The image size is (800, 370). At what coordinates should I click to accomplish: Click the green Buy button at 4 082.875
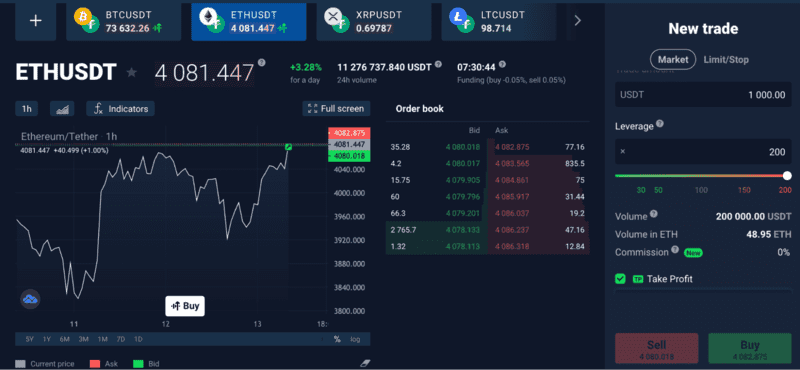(x=749, y=349)
